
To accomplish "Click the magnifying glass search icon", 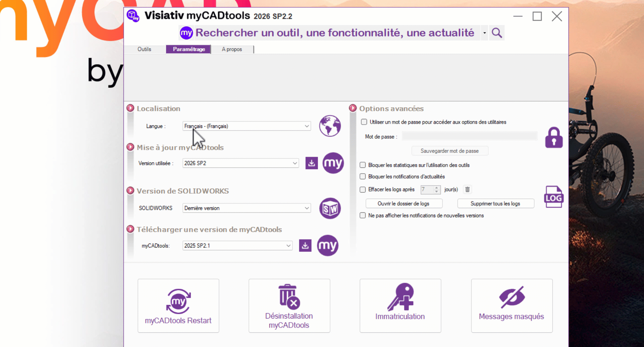I will click(497, 33).
